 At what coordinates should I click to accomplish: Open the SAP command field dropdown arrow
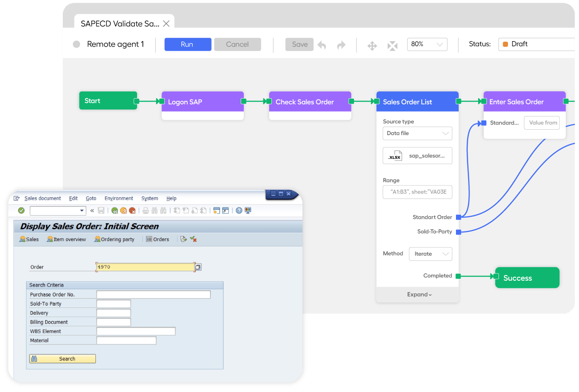coord(82,211)
